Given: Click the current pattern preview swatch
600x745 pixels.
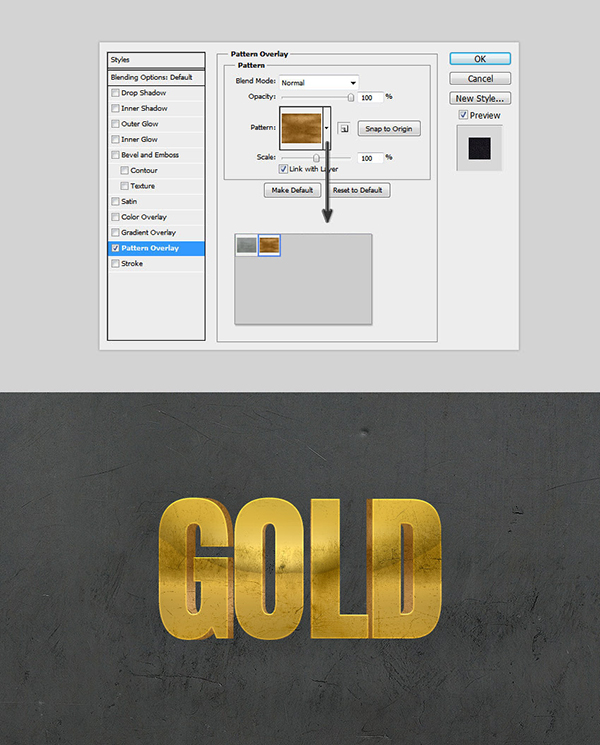Looking at the screenshot, I should [x=301, y=128].
